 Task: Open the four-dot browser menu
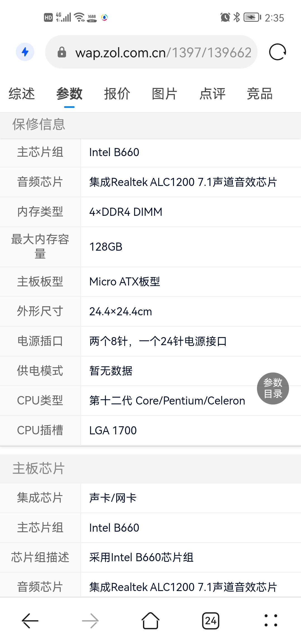[271, 621]
